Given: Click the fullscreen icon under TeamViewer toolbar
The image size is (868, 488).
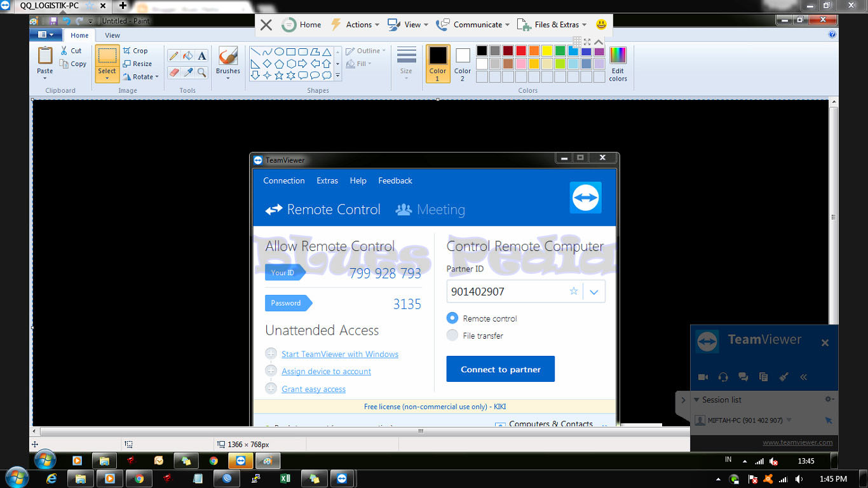Looking at the screenshot, I should coord(587,42).
